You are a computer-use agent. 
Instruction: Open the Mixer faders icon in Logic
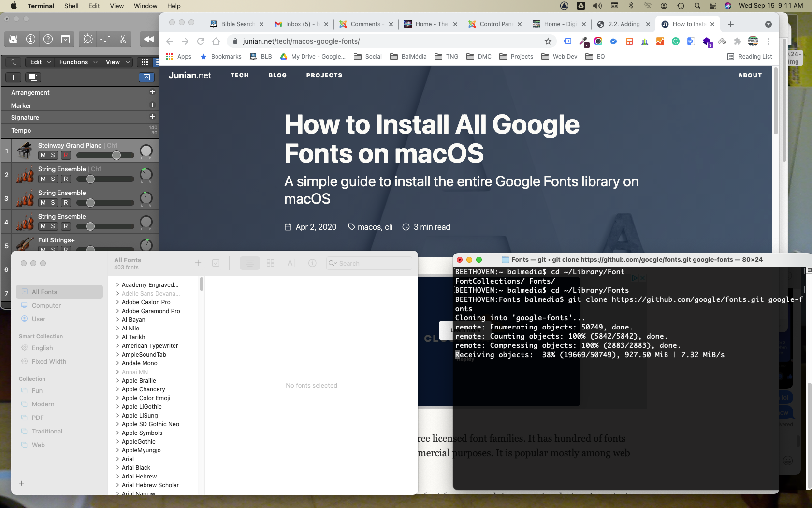(105, 39)
